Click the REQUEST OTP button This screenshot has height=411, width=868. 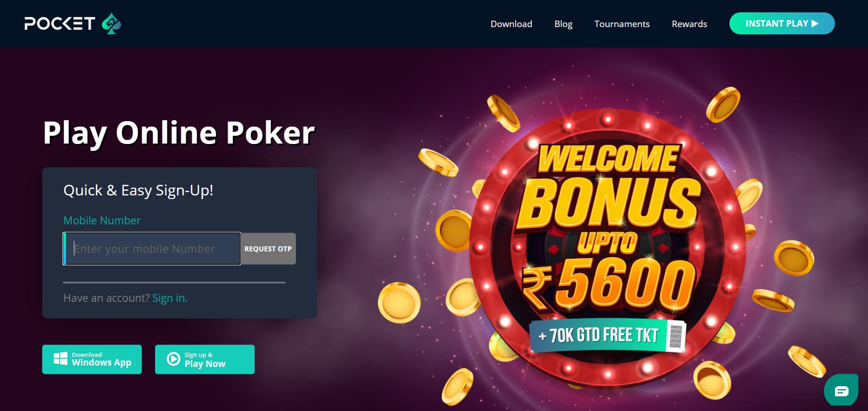point(268,249)
